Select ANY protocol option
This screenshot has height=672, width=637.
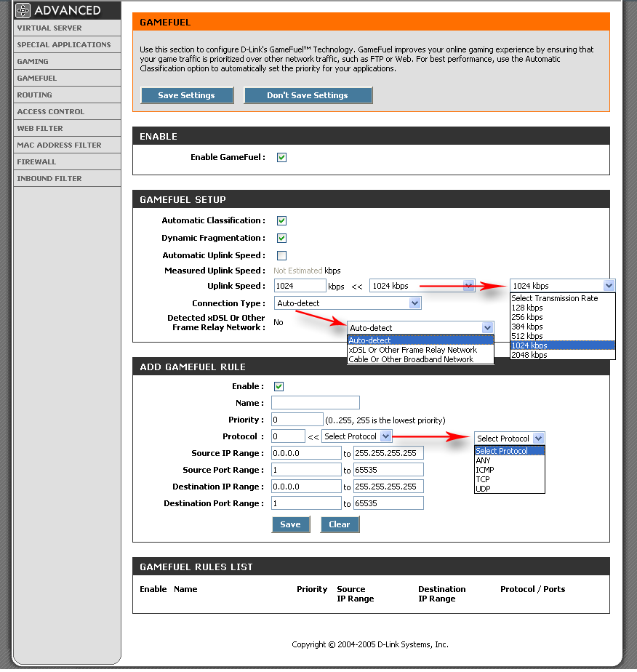[509, 460]
